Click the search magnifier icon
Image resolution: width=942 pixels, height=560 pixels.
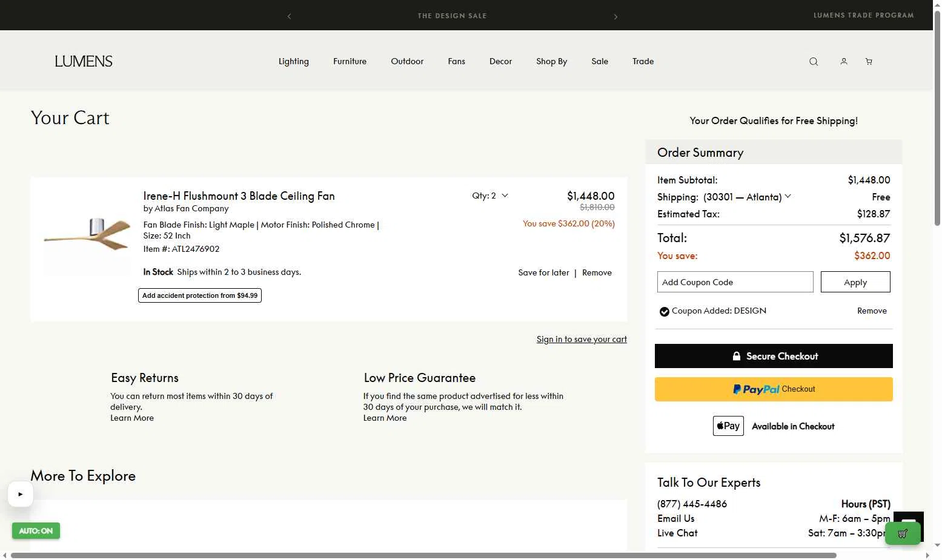tap(814, 62)
